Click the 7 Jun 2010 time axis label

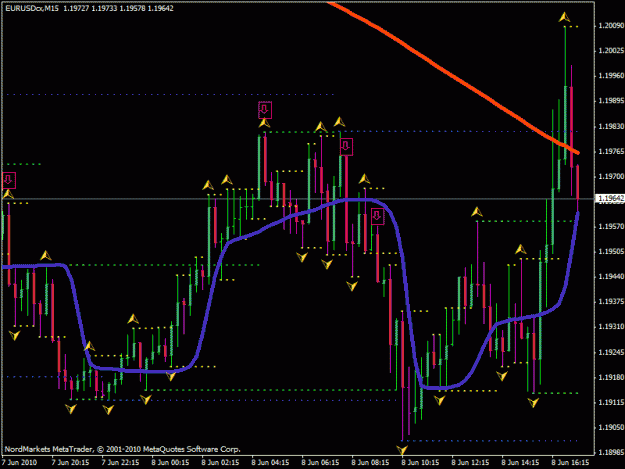coord(20,463)
